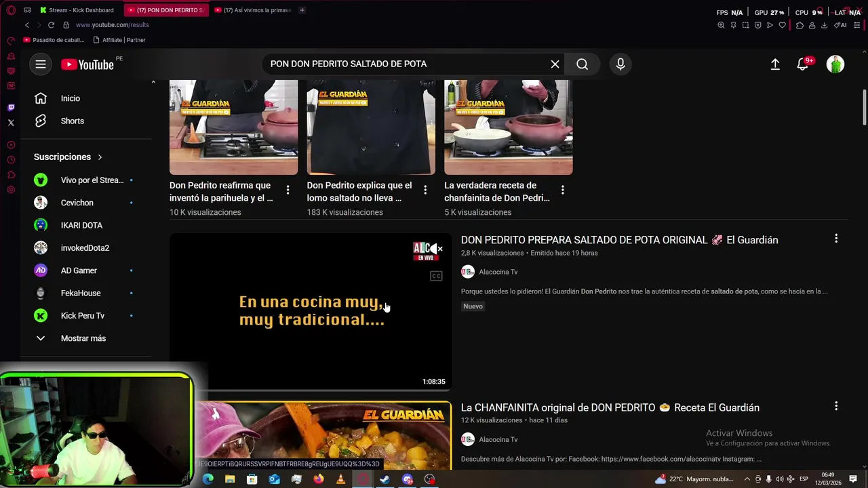Start voice search with the microphone

620,64
